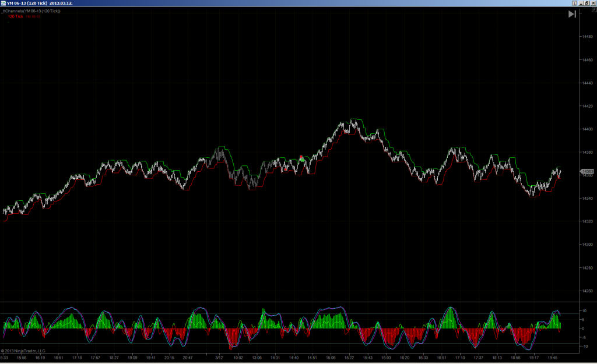Jump to the last bar using the arrow icon
The height and width of the screenshot is (364, 597).
click(572, 14)
